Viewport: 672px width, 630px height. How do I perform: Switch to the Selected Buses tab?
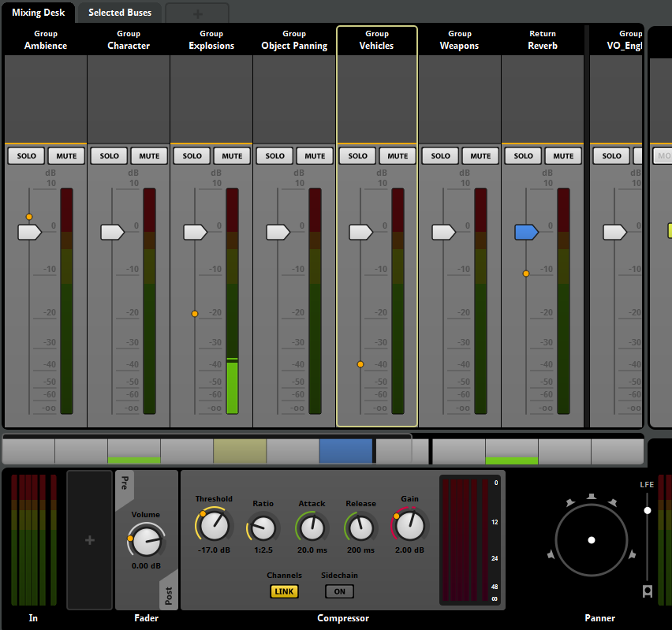tap(120, 13)
